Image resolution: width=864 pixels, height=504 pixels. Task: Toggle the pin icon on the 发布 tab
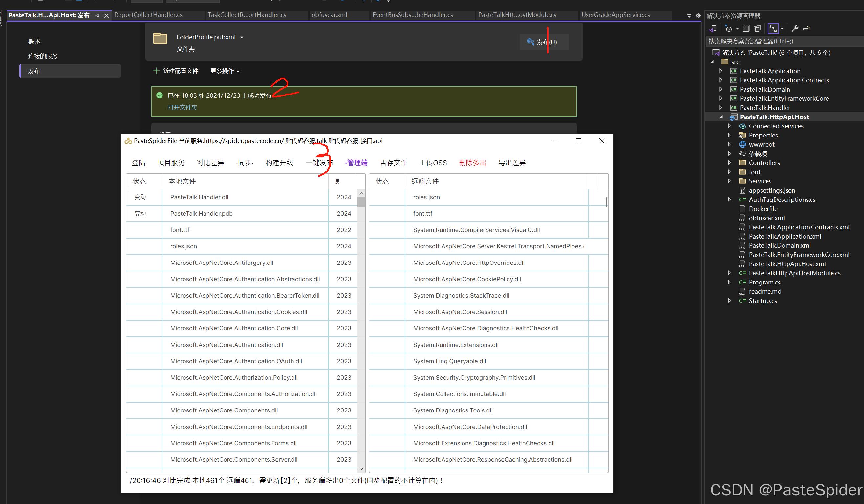coord(97,16)
